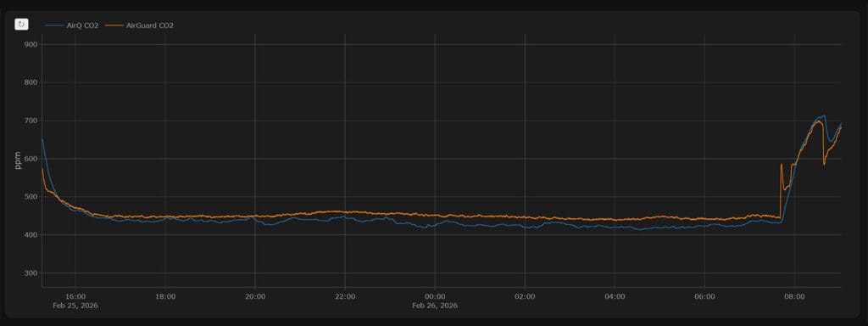This screenshot has height=326, width=868.
Task: Click the 20:00 time axis label
Action: tap(255, 296)
